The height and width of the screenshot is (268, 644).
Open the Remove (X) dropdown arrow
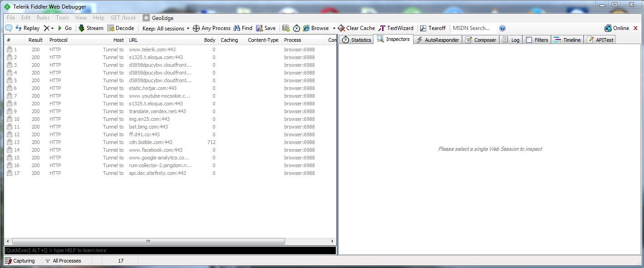click(52, 28)
